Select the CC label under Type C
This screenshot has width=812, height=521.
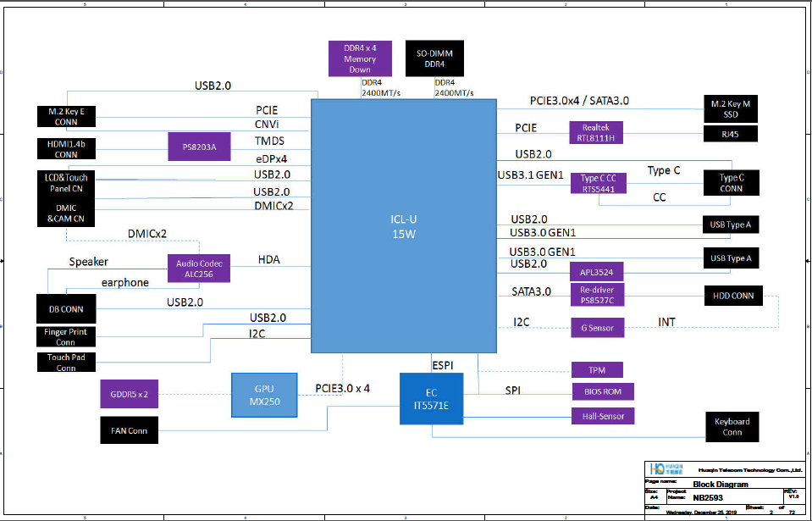tap(660, 197)
